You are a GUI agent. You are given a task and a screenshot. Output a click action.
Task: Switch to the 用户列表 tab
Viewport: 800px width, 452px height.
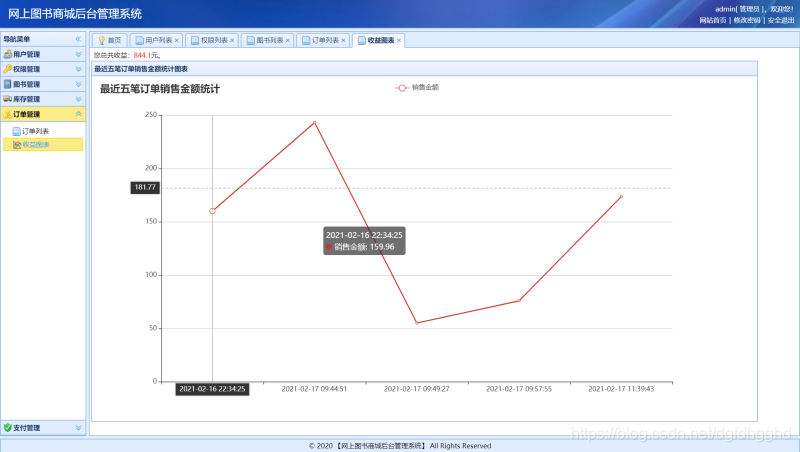pos(156,40)
